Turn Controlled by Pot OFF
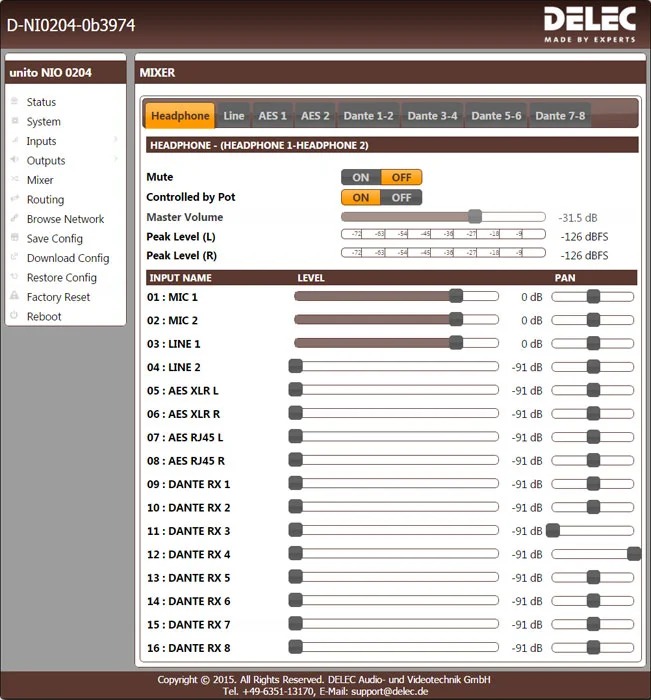This screenshot has width=651, height=700. click(x=401, y=197)
